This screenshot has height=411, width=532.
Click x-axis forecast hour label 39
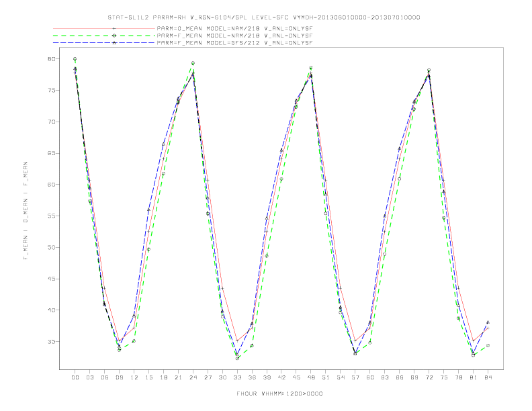[267, 377]
